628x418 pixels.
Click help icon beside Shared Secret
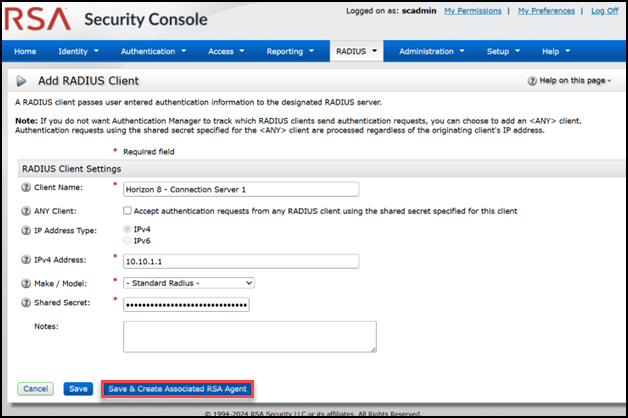[x=25, y=304]
